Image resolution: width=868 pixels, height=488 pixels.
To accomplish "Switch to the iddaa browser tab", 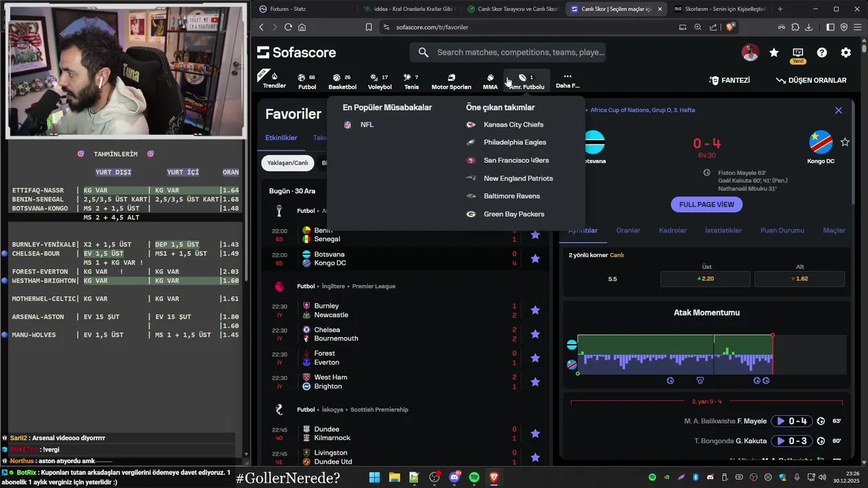I will click(x=408, y=9).
